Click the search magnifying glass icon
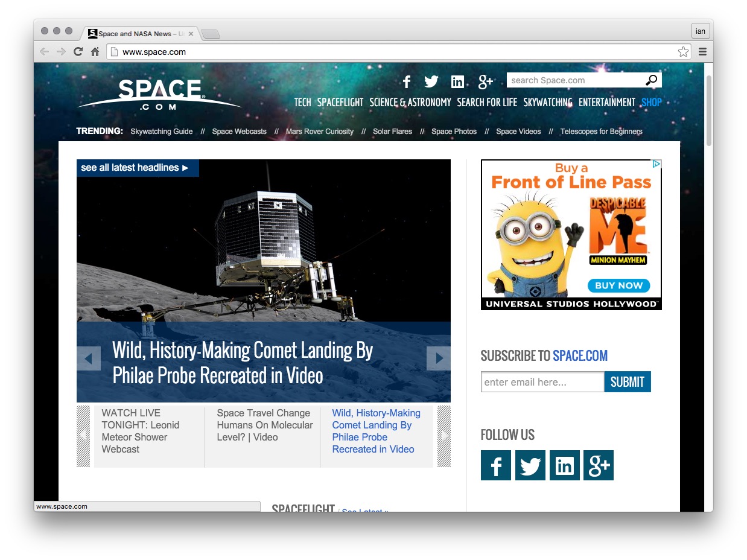 (x=652, y=80)
